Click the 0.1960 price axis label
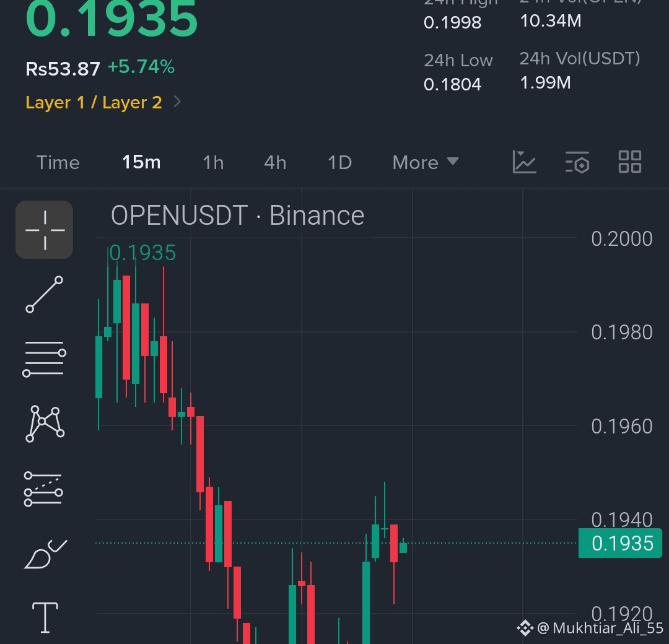Image resolution: width=669 pixels, height=644 pixels. [x=622, y=427]
